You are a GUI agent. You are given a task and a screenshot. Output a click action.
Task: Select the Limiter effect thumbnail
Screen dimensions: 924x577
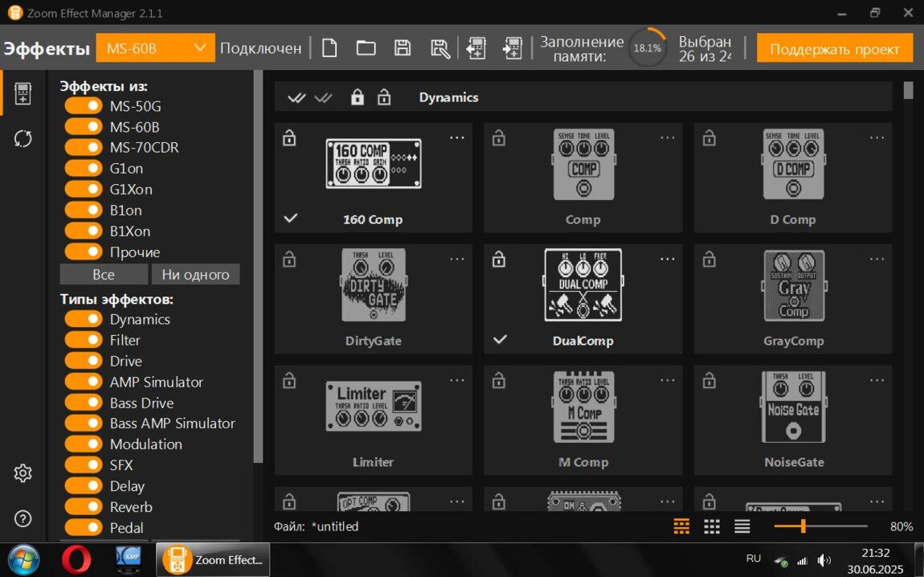click(x=374, y=406)
